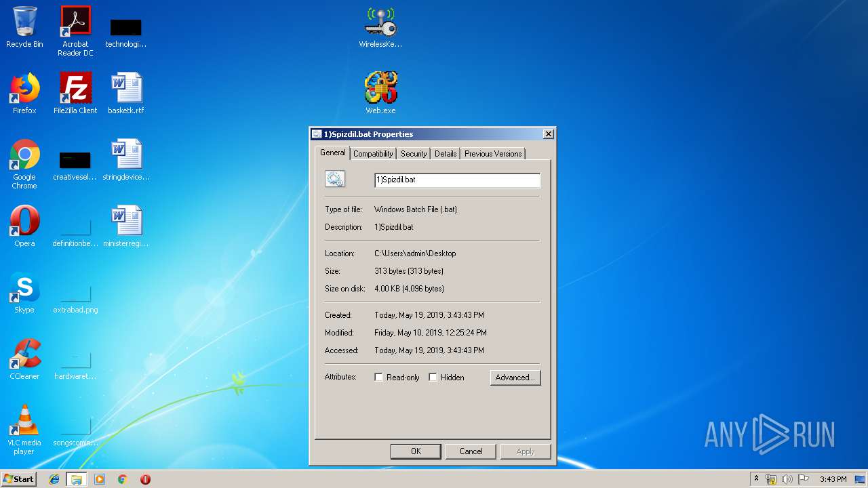Screen dimensions: 868x488
Task: Click the modified date Friday, May 10, 2019
Action: (x=431, y=333)
